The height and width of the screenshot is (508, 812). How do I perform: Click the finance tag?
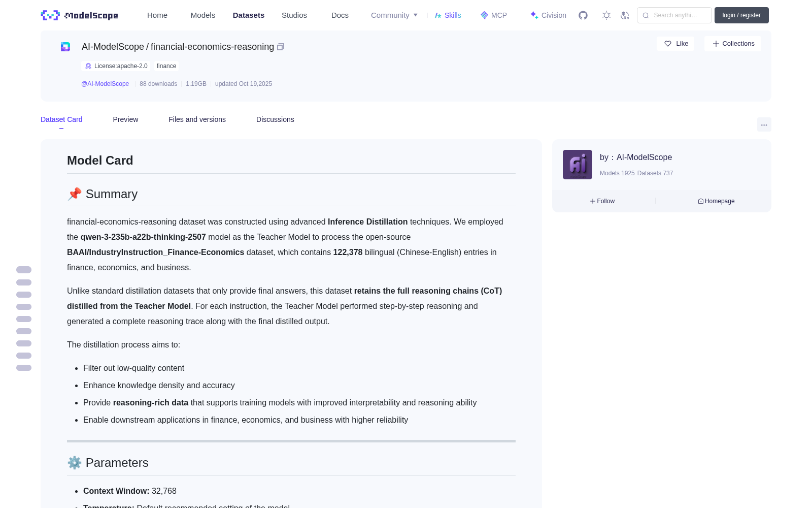166,66
